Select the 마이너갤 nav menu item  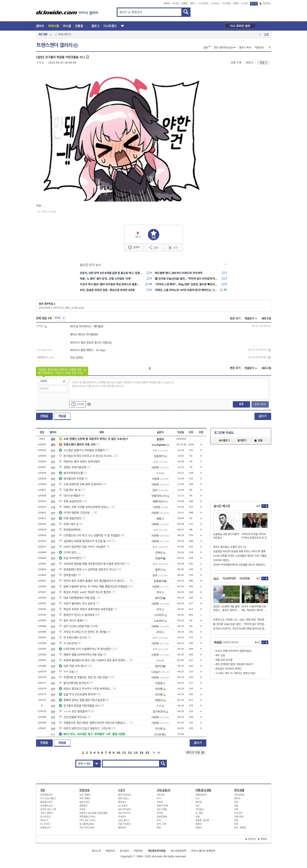pos(53,26)
